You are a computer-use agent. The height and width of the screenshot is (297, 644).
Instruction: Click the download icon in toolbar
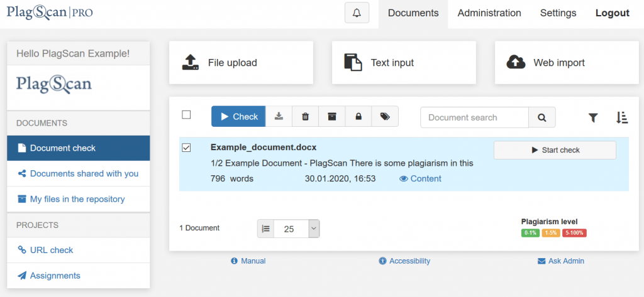click(279, 117)
